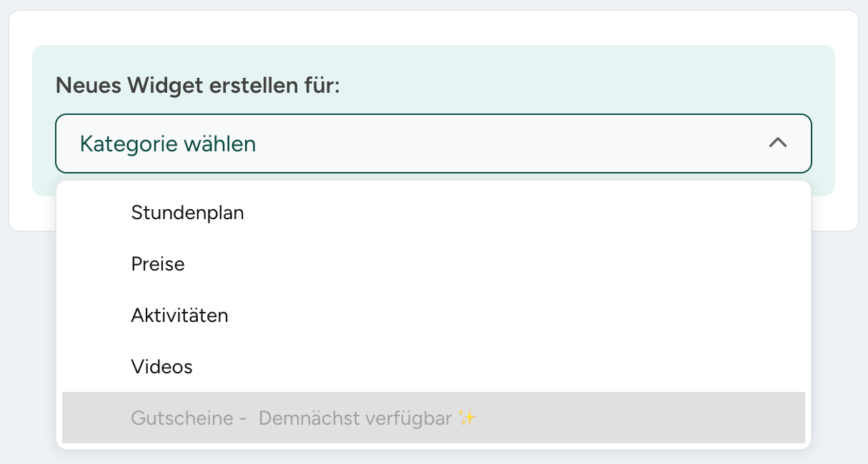The width and height of the screenshot is (868, 464).
Task: Click the Kategorie wählen placeholder text
Action: 168,144
